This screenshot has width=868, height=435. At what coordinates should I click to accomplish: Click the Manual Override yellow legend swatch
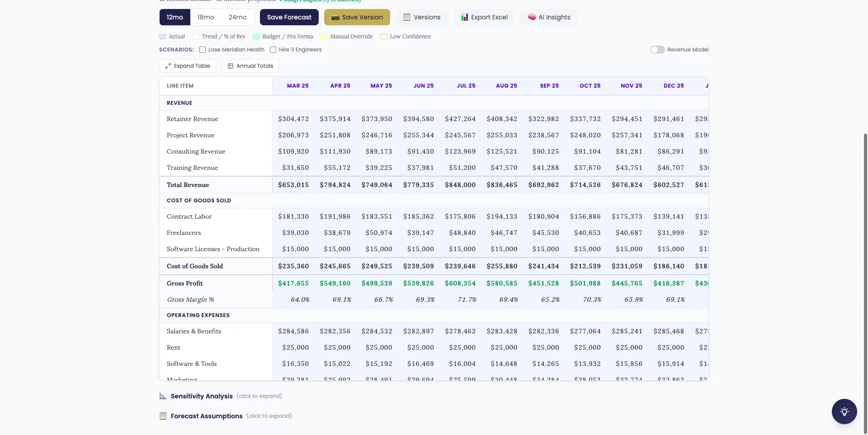(324, 37)
